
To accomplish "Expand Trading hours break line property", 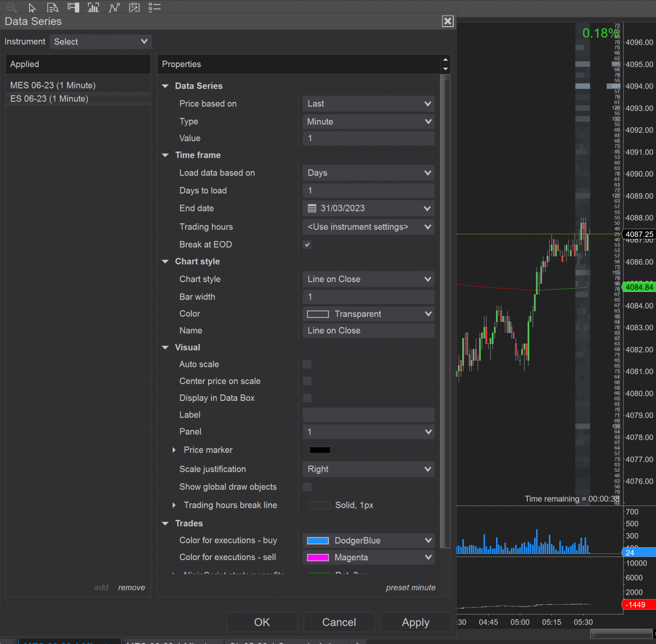I will pyautogui.click(x=174, y=505).
